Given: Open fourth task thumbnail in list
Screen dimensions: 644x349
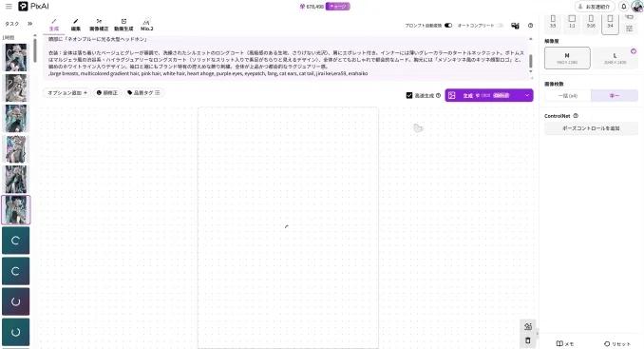Looking at the screenshot, I should point(15,148).
